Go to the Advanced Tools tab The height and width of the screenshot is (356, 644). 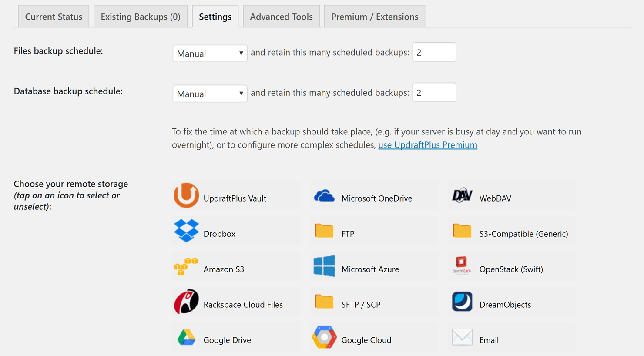281,17
